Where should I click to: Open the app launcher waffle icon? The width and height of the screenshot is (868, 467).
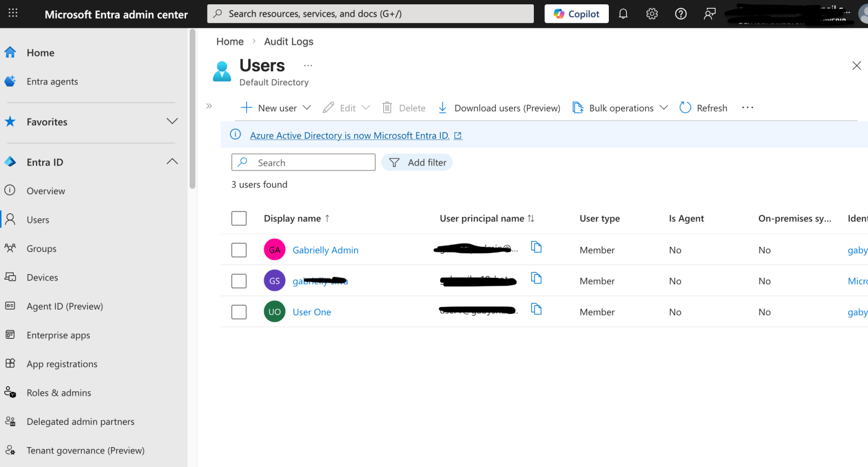(13, 13)
